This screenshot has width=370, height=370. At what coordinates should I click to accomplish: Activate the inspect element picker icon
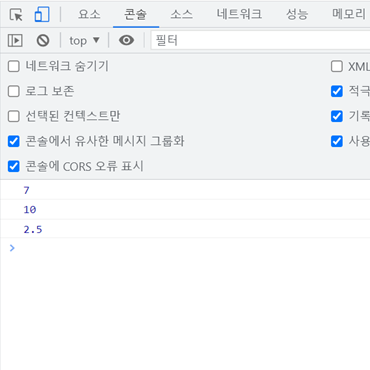pos(16,15)
